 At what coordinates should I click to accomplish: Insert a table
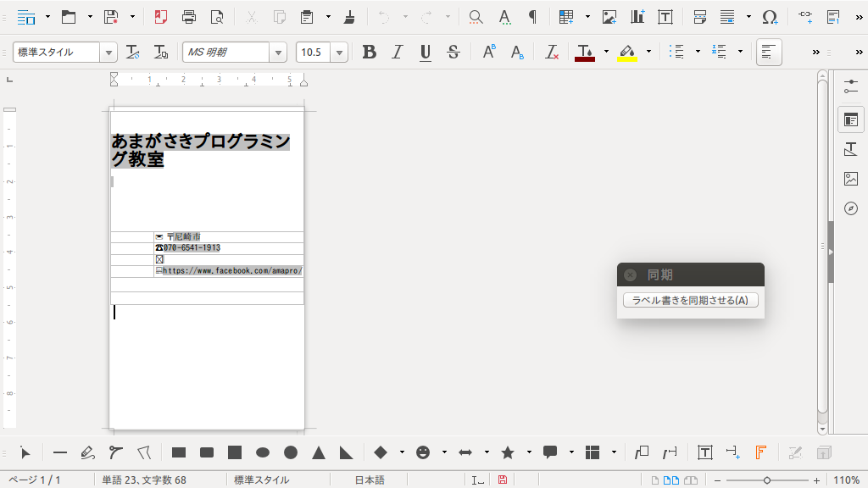point(566,17)
